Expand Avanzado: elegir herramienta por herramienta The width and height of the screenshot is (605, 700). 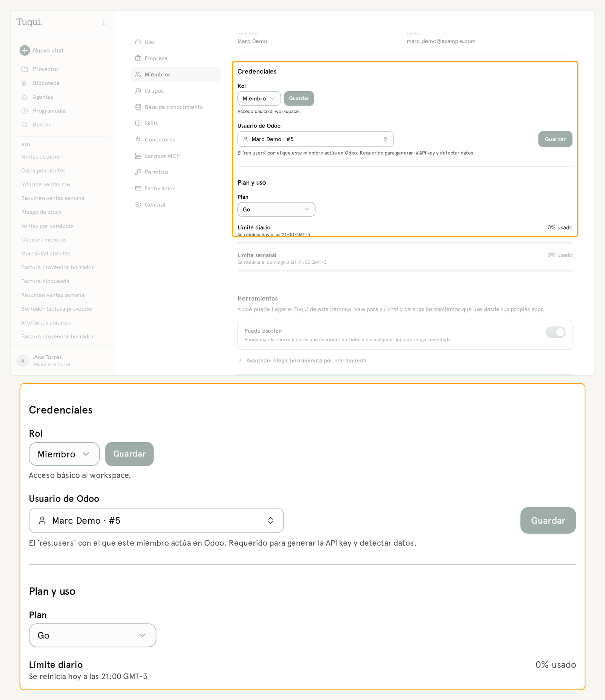click(302, 361)
